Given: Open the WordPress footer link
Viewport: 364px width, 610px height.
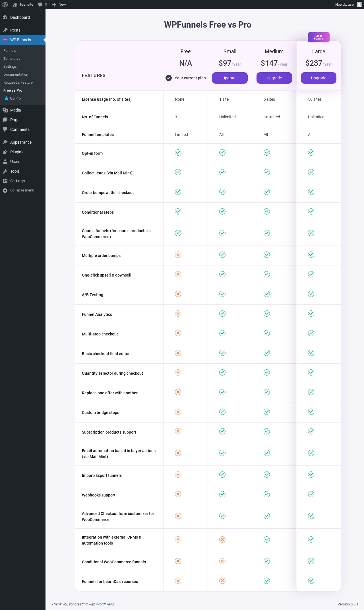Looking at the screenshot, I should click(x=105, y=604).
